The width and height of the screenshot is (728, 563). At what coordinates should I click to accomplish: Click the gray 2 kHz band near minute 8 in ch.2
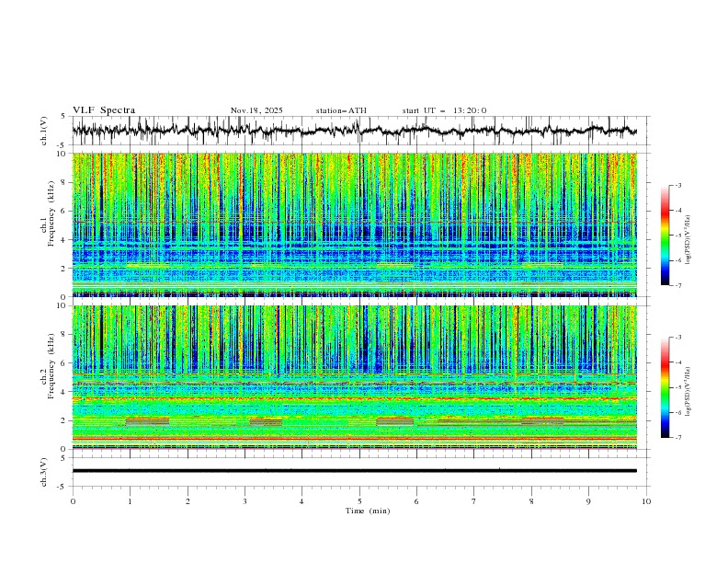point(542,421)
